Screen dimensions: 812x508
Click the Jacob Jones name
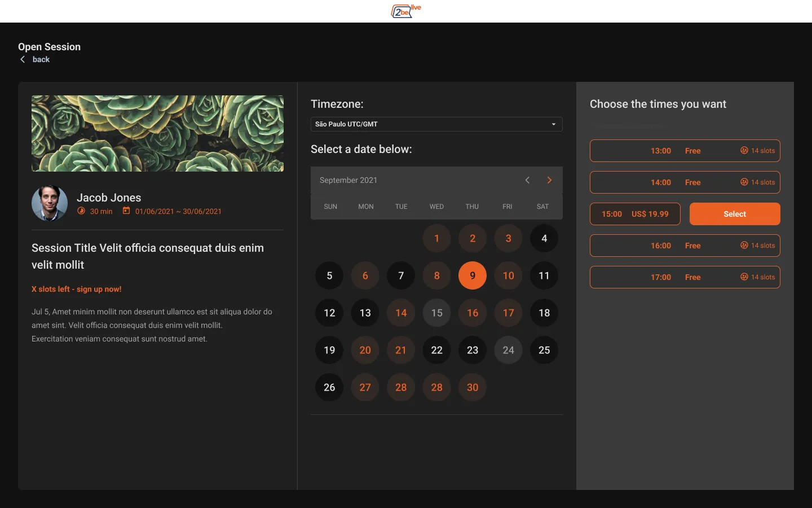point(109,198)
